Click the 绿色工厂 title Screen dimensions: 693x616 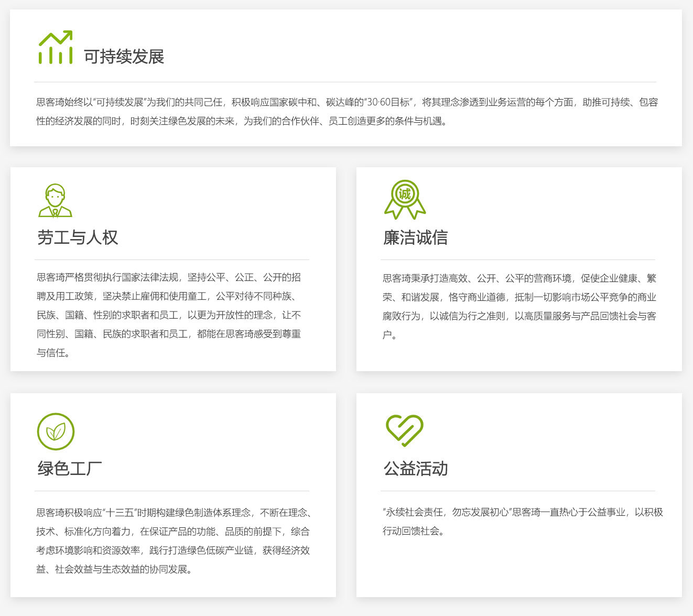[x=70, y=468]
